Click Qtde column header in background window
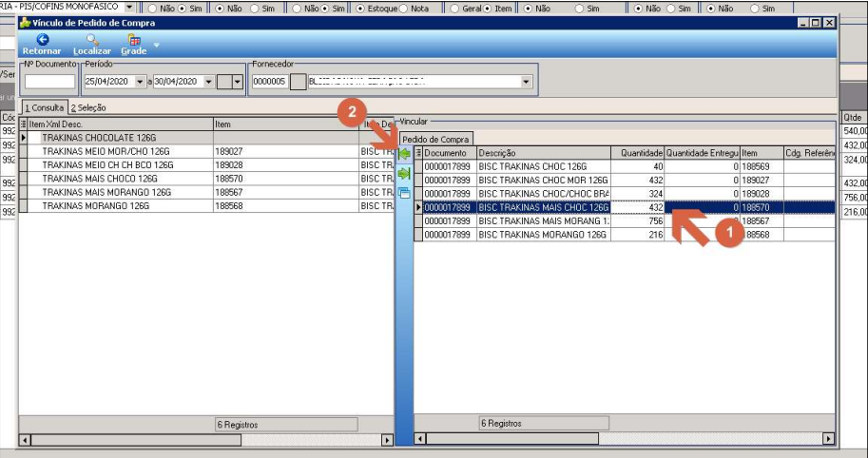Screen dimensions: 868x458 (854, 117)
